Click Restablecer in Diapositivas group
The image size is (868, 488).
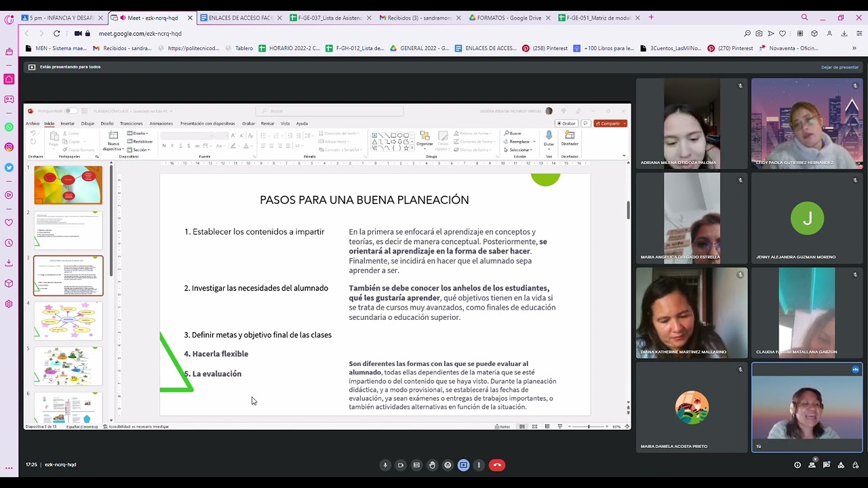(140, 142)
